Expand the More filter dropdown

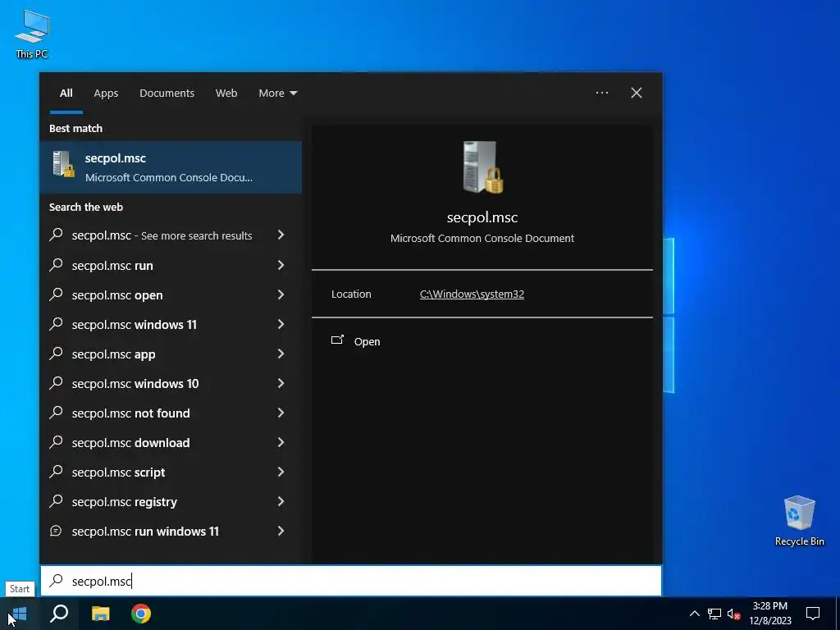pyautogui.click(x=277, y=94)
